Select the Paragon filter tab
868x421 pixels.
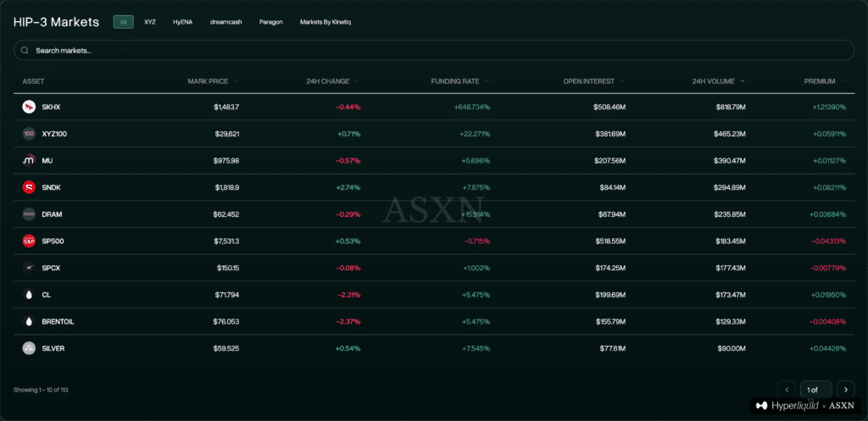[x=270, y=22]
